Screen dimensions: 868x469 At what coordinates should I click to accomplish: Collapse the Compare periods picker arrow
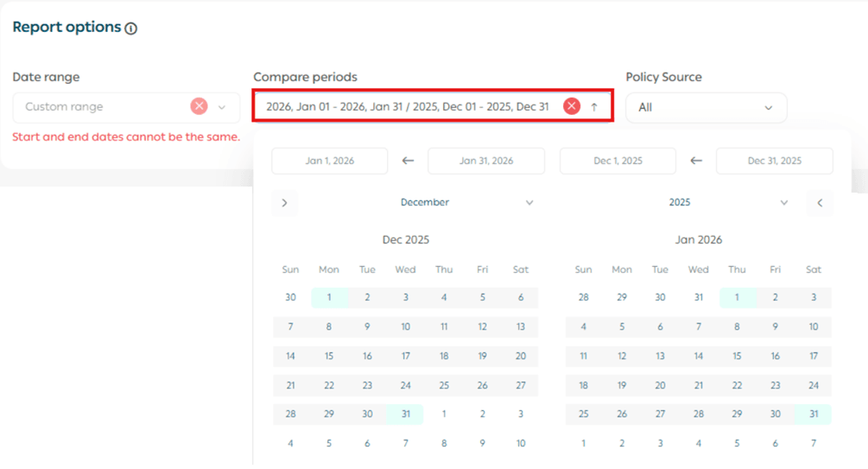(x=594, y=107)
